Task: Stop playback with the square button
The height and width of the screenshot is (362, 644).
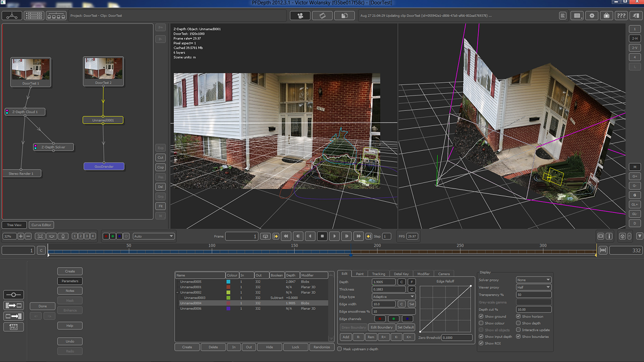Action: click(322, 236)
